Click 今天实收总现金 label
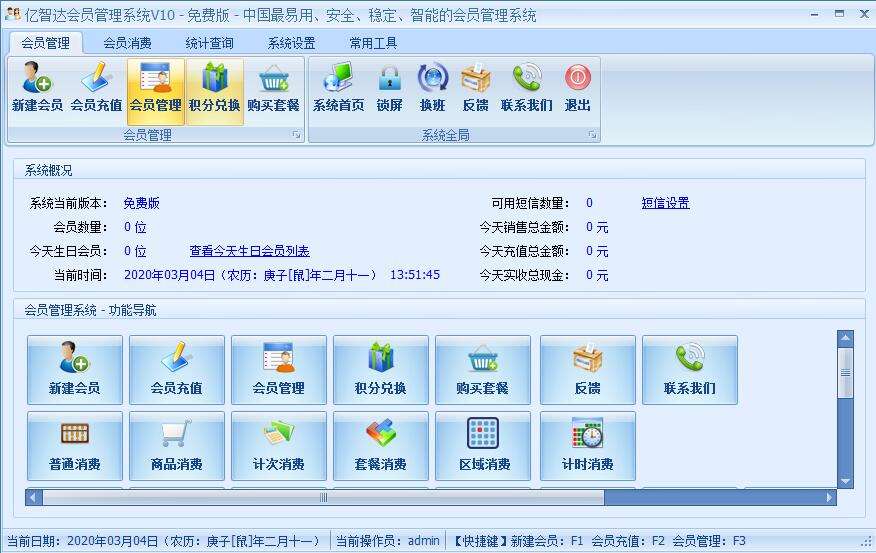The height and width of the screenshot is (553, 876). (x=524, y=275)
